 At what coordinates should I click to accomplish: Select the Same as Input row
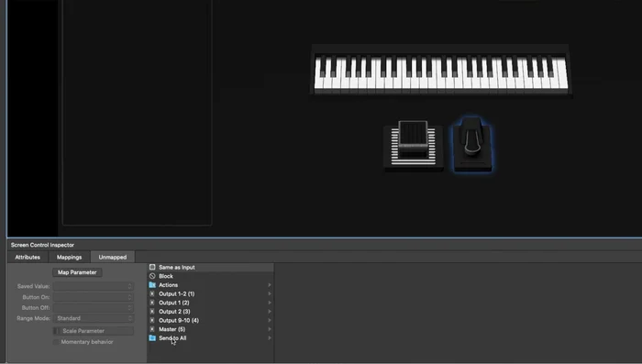coord(210,267)
